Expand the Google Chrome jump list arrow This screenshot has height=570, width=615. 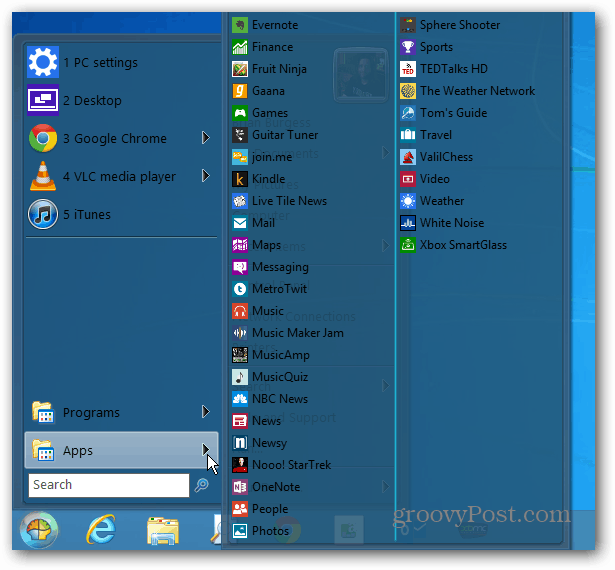[206, 138]
